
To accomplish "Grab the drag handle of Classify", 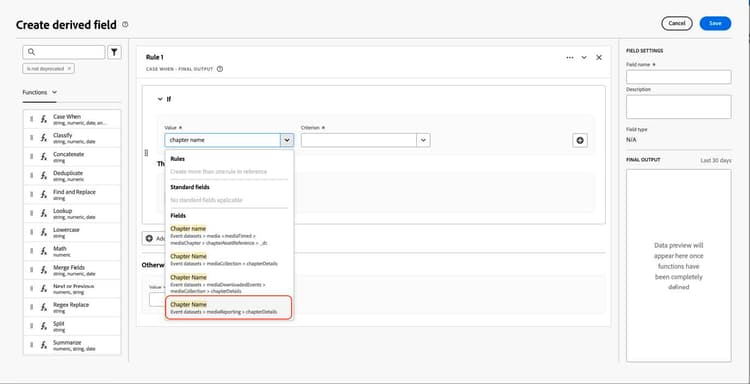I will [32, 138].
